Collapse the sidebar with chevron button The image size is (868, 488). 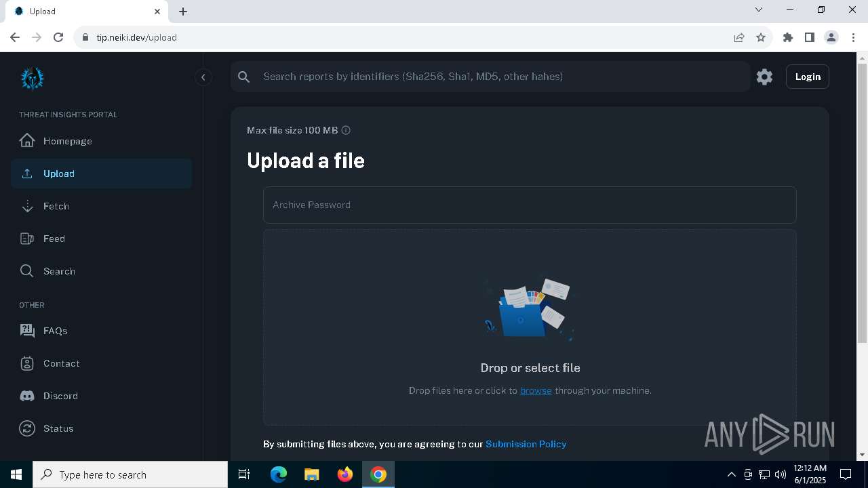tap(203, 77)
